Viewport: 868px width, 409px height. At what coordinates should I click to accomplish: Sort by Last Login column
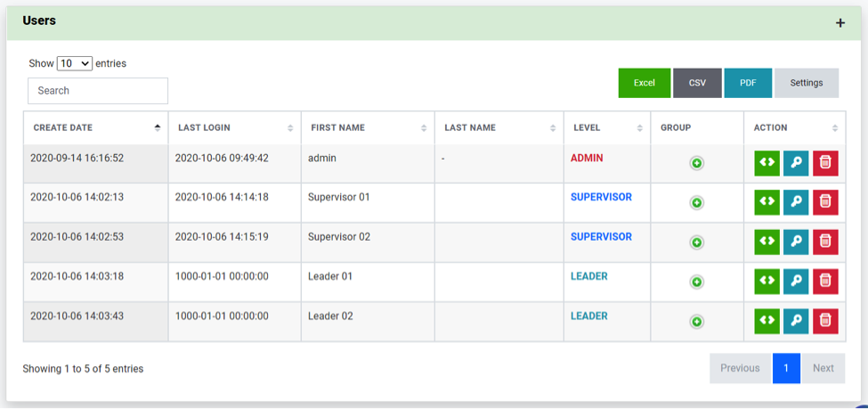pos(235,127)
